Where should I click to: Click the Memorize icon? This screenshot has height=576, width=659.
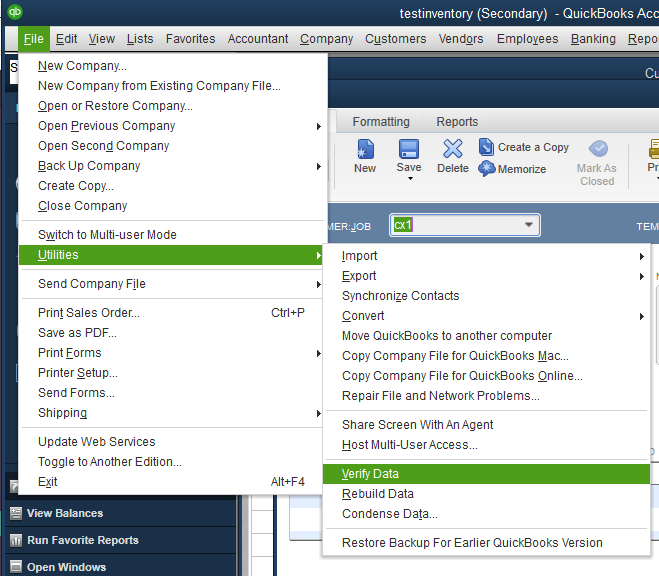click(486, 168)
